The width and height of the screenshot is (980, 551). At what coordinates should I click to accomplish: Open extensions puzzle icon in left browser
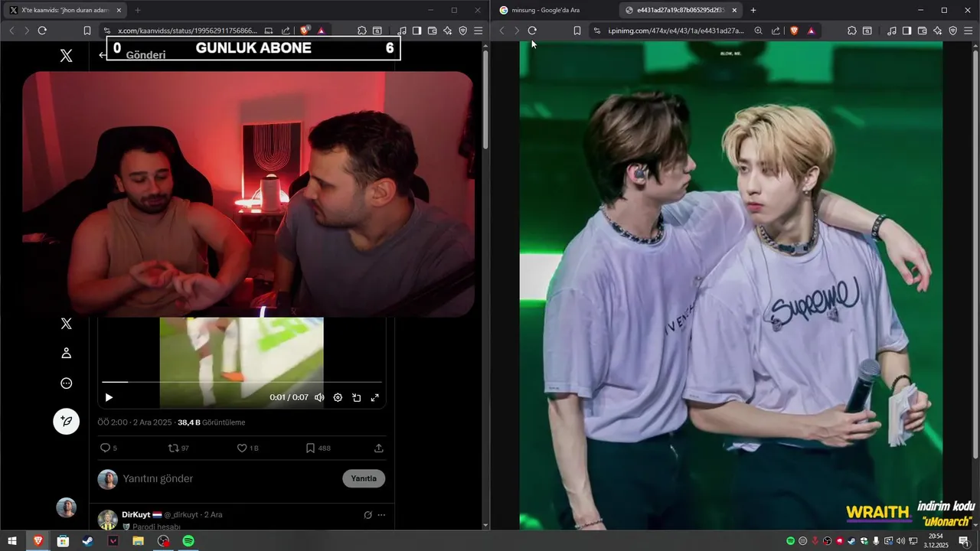coord(362,31)
